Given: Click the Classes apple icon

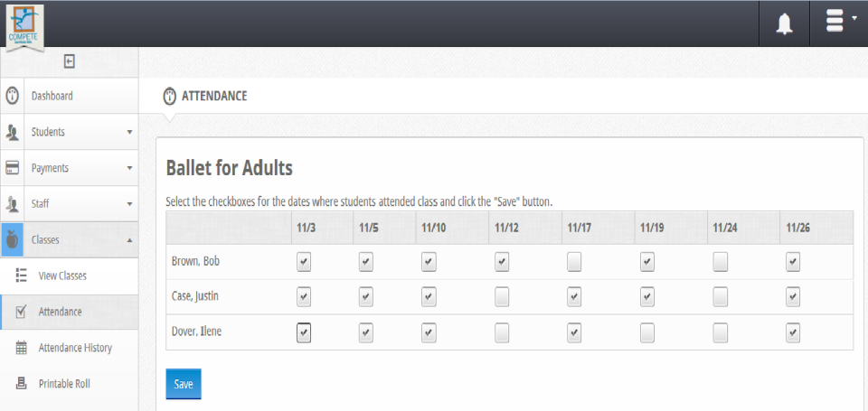Looking at the screenshot, I should (13, 239).
